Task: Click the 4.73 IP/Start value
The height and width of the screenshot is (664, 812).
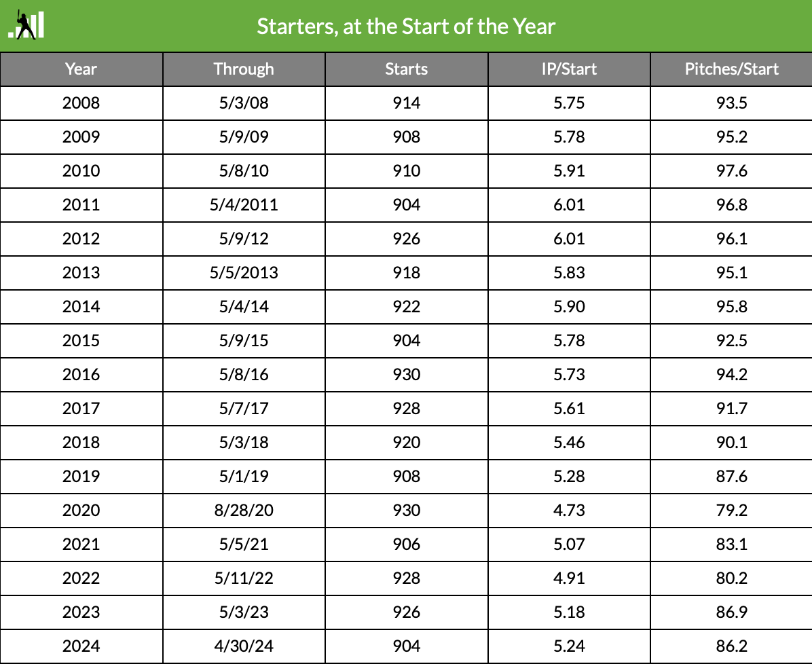Action: [x=569, y=510]
